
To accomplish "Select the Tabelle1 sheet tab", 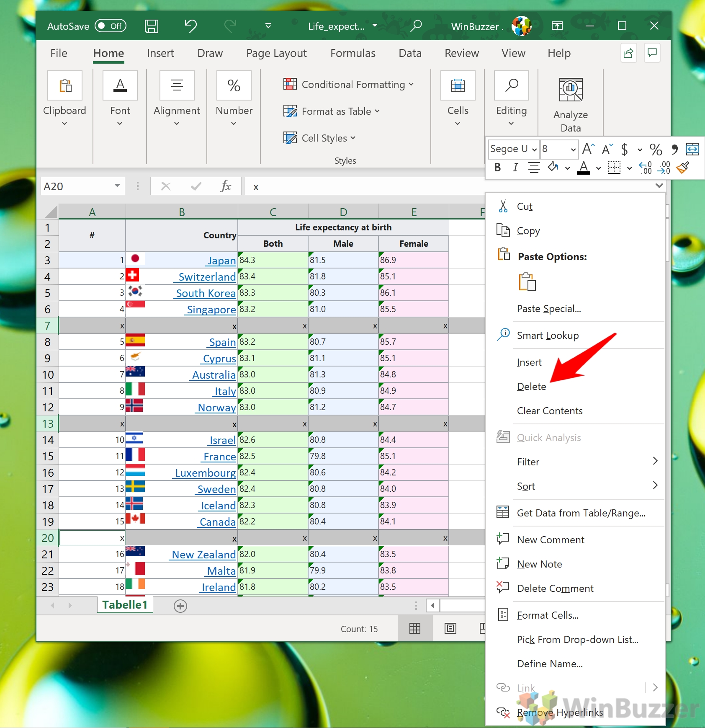I will pyautogui.click(x=125, y=605).
